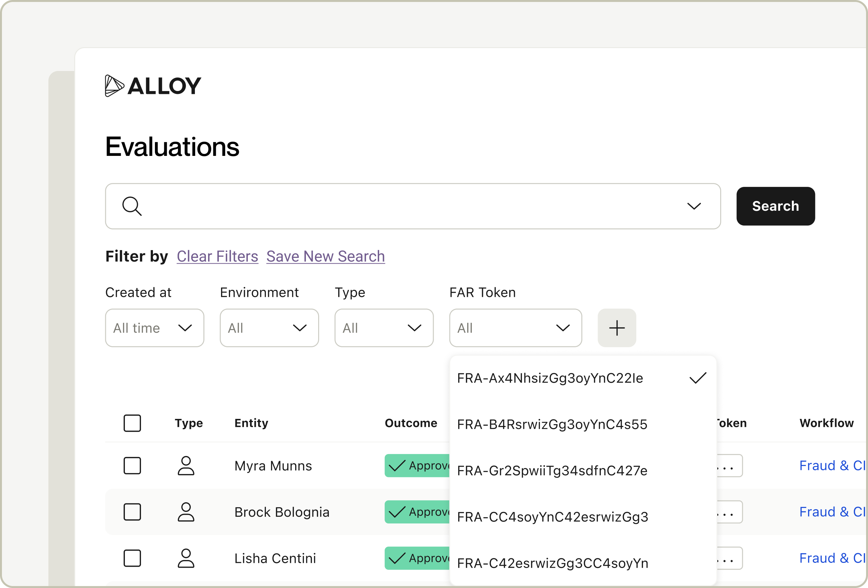Check the Lisha Centini row checkbox
Screen dimensions: 868x588
pyautogui.click(x=132, y=558)
